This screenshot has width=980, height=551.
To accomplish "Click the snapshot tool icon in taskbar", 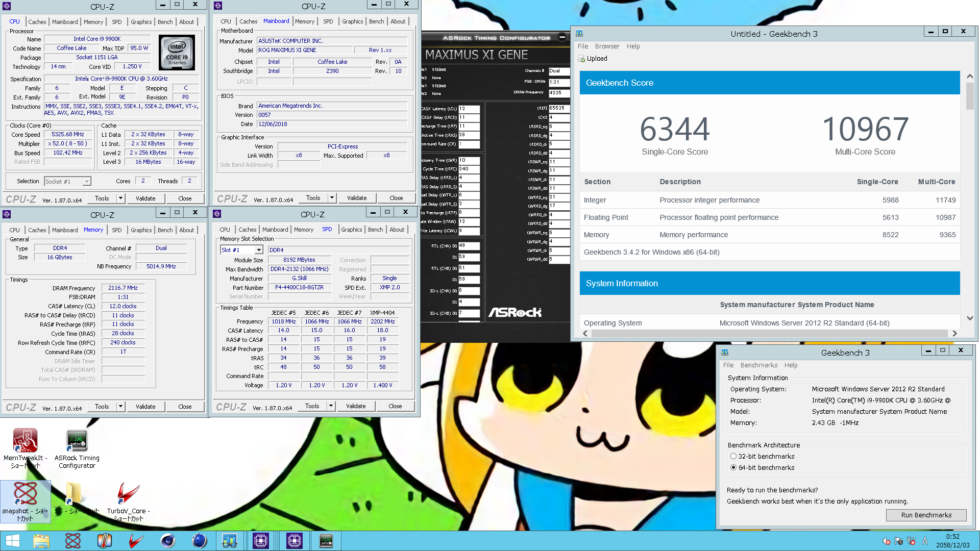I will [73, 541].
